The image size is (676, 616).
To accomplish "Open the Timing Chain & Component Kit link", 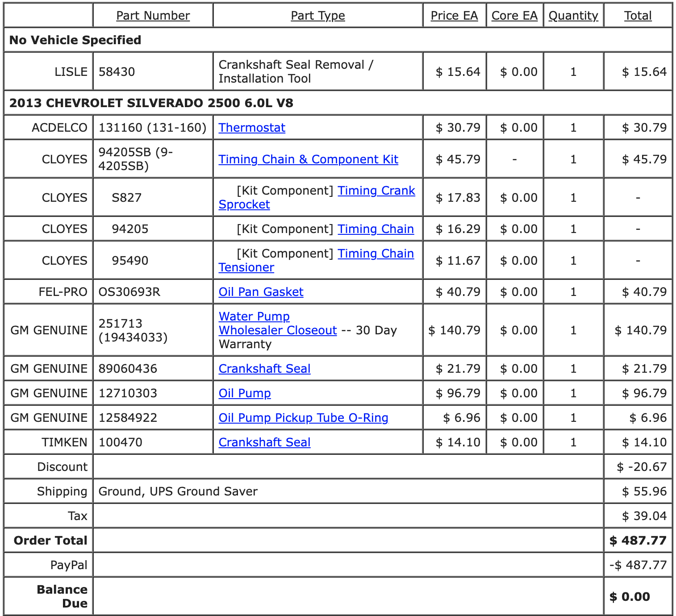I will coord(308,159).
